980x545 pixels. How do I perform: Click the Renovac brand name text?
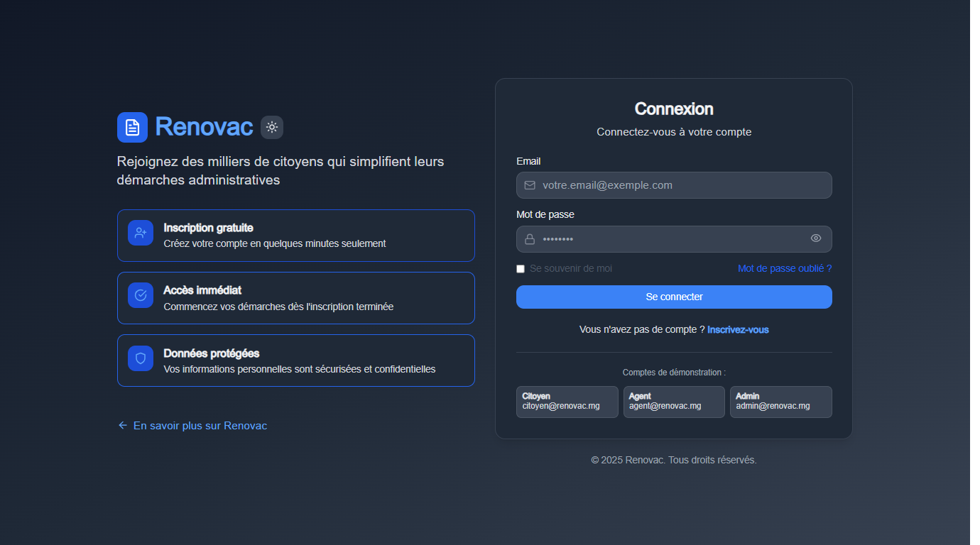[204, 127]
